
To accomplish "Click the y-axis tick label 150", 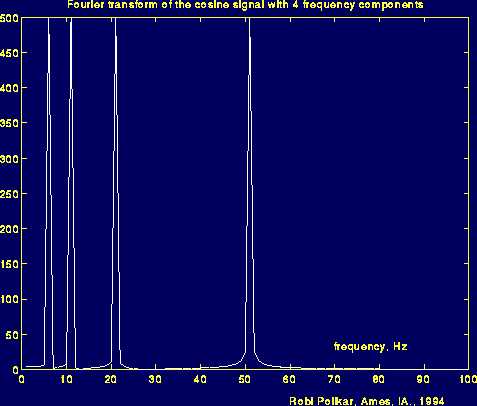I will click(x=9, y=264).
